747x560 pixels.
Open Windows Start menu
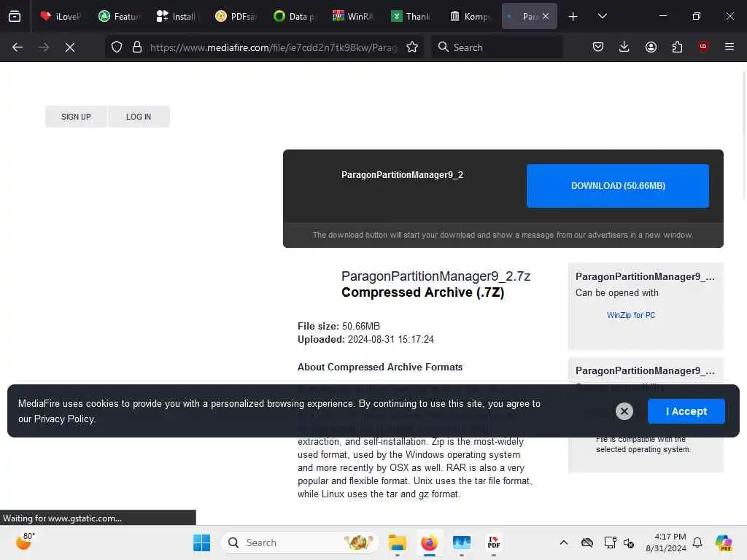(201, 542)
